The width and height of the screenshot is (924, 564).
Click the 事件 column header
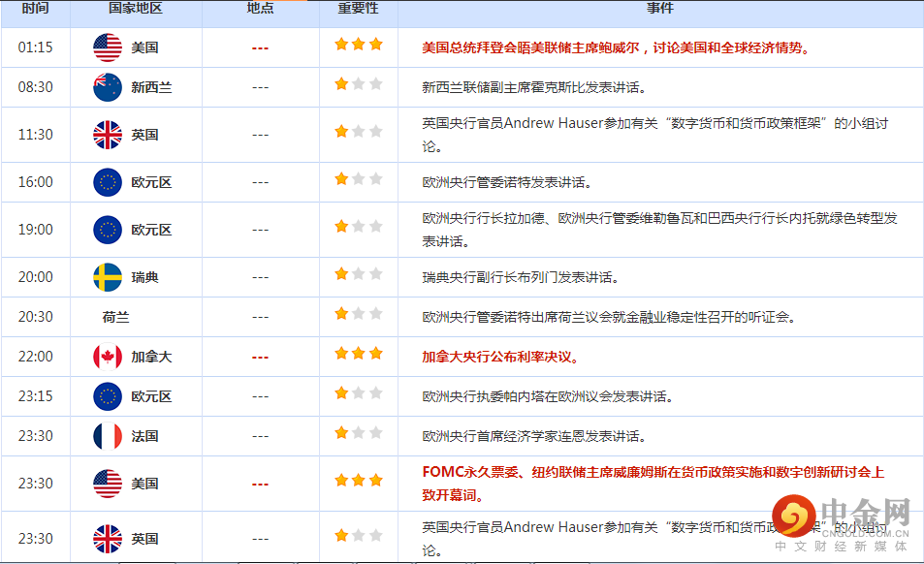[659, 9]
